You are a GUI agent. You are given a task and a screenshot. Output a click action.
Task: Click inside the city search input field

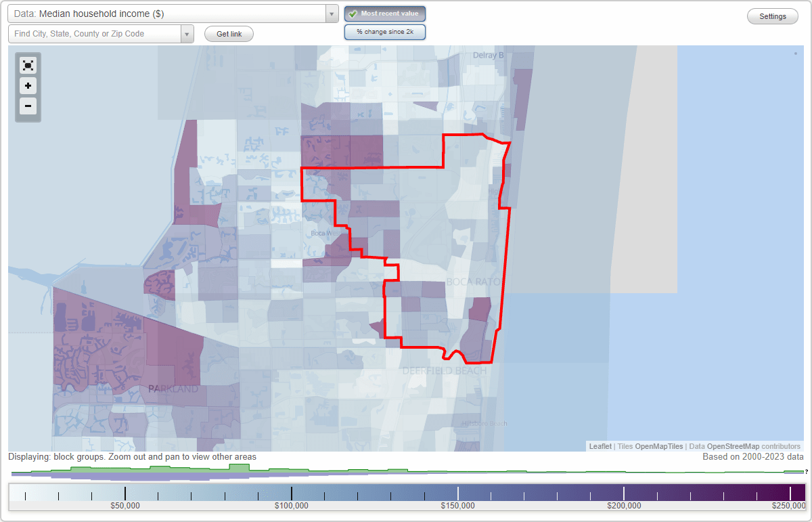point(95,33)
